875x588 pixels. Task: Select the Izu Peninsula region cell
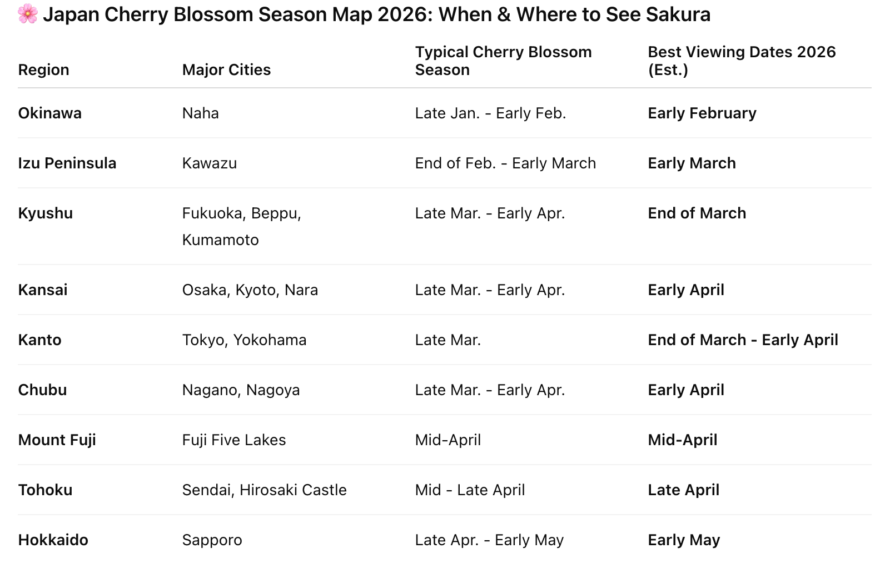[67, 163]
